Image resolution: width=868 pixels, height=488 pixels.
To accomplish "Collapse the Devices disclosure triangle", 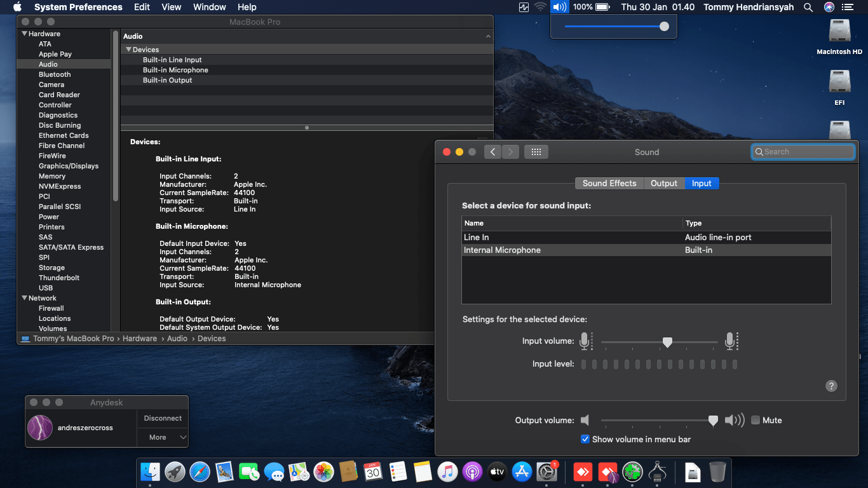I will (128, 50).
